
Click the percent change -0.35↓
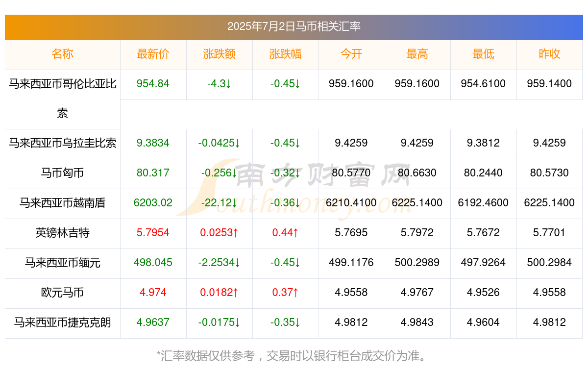[285, 322]
